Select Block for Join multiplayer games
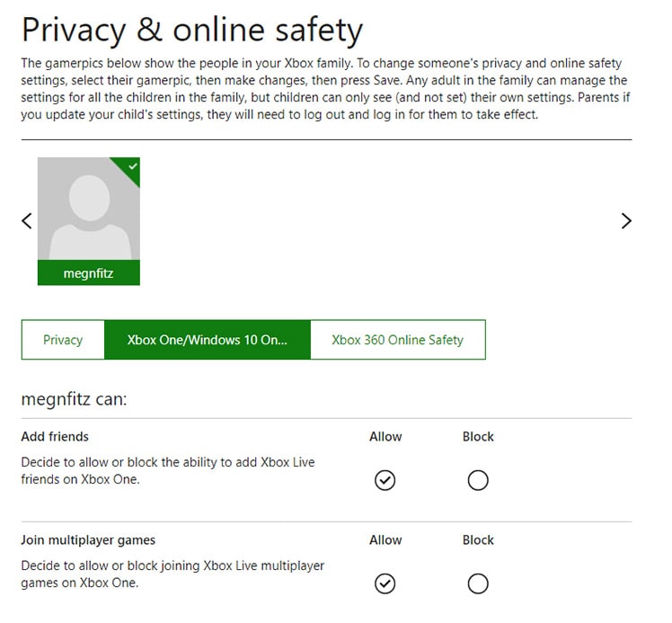The width and height of the screenshot is (672, 623). pos(478,584)
